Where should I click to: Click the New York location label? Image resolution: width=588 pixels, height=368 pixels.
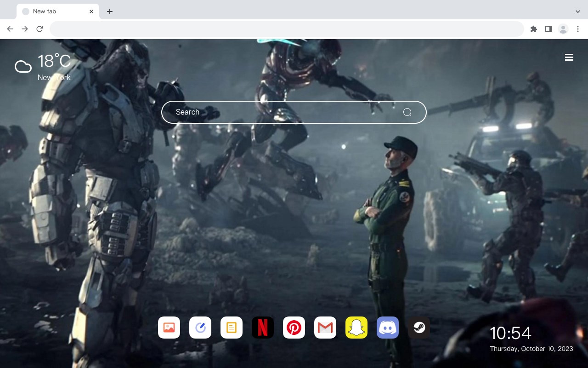pyautogui.click(x=54, y=77)
